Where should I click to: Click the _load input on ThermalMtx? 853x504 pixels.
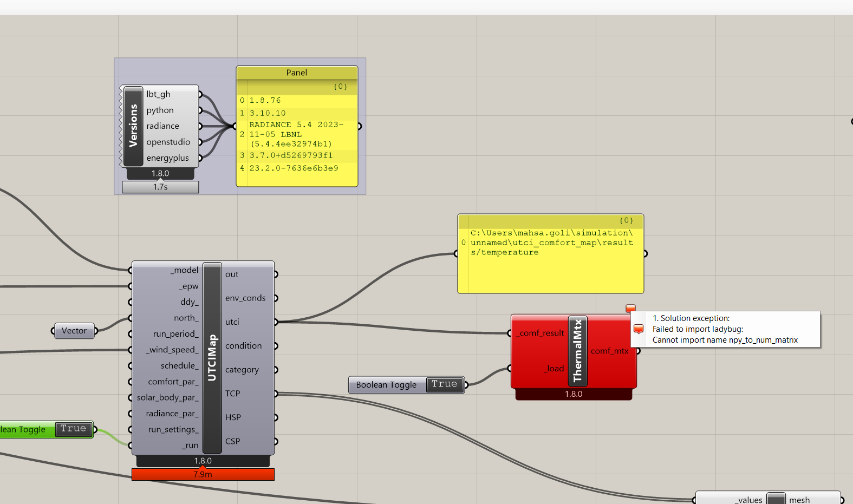[x=555, y=369]
